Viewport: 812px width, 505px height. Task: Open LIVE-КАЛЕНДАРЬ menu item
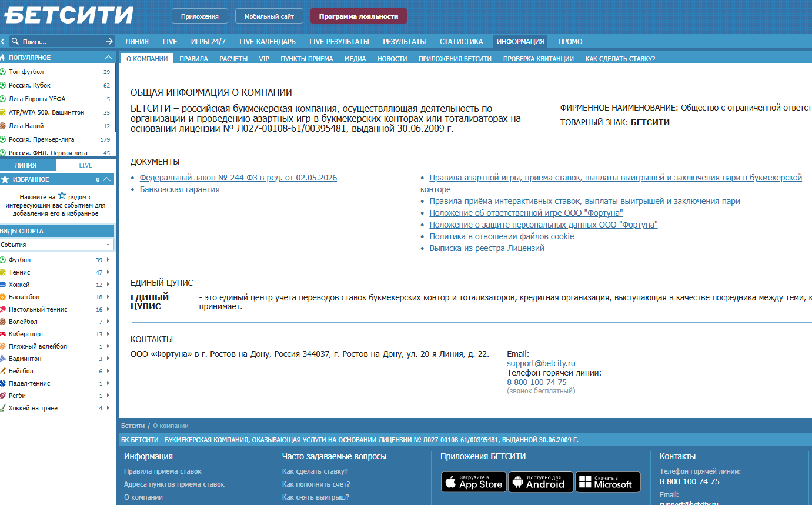point(268,42)
